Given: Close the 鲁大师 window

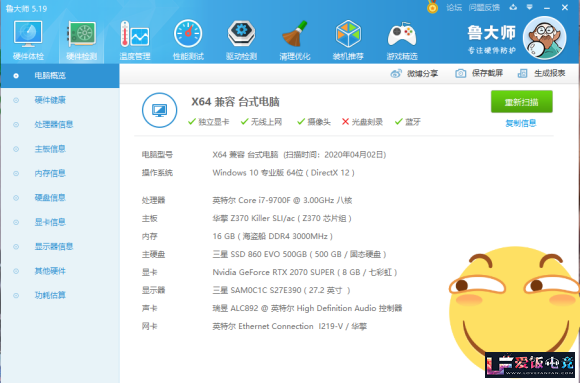Looking at the screenshot, I should coord(565,7).
